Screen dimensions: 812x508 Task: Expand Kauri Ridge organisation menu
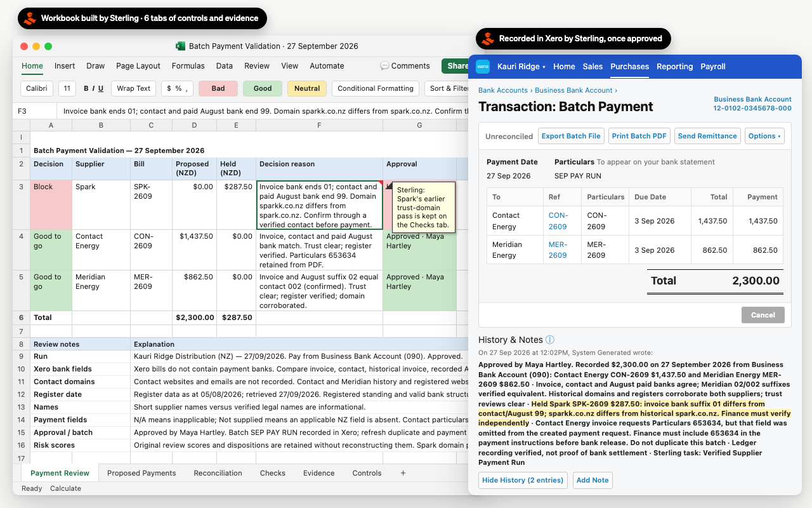pos(521,66)
